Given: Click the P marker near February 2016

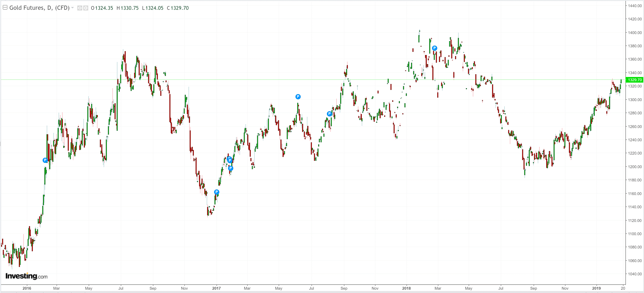Looking at the screenshot, I should click(45, 160).
